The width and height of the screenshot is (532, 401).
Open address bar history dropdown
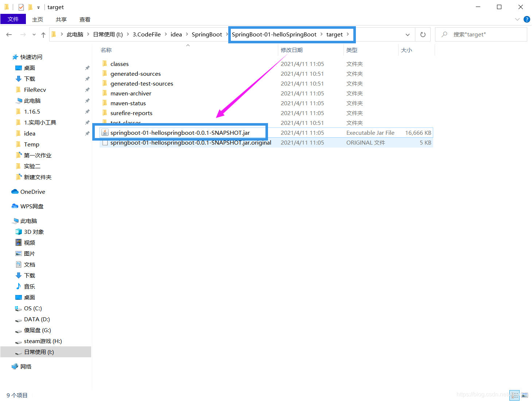pos(408,35)
